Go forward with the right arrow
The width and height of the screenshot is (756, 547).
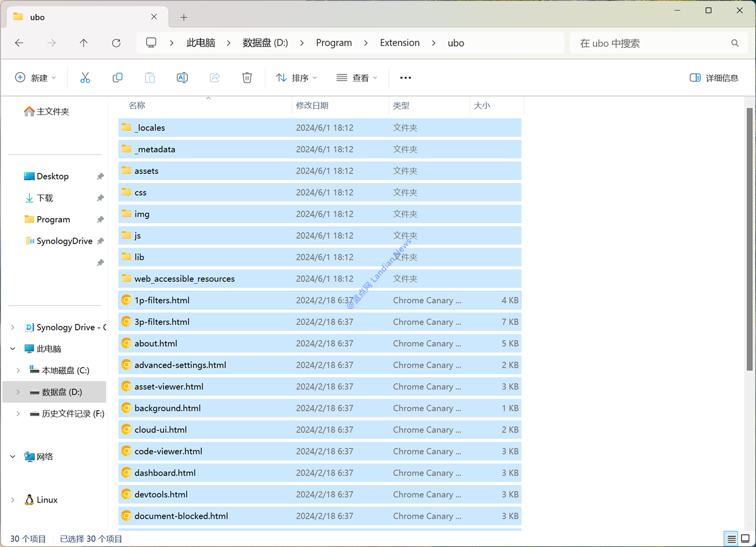pos(51,43)
